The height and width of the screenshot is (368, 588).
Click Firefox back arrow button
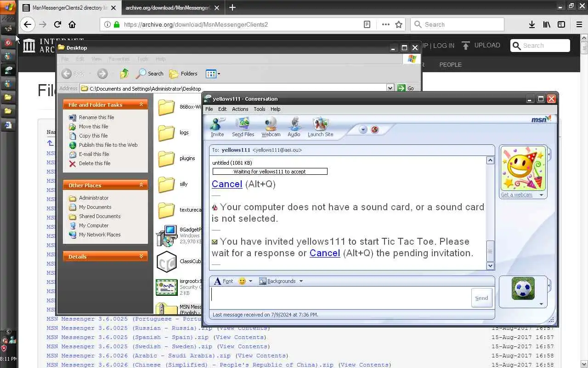28,24
